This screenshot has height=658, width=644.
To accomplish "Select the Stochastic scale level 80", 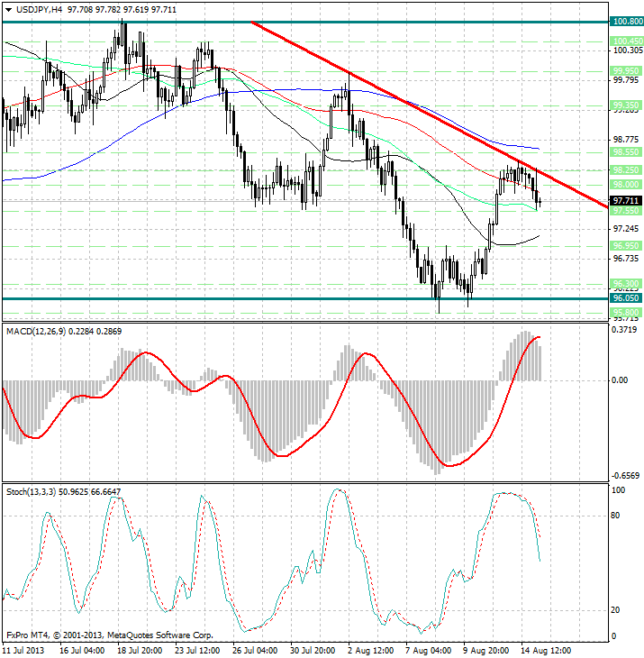I will (615, 516).
